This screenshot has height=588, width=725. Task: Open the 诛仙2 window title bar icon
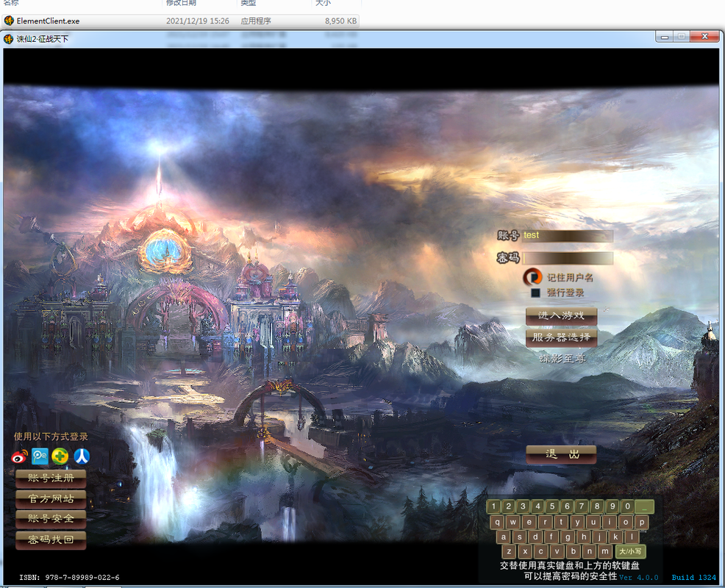[x=8, y=39]
